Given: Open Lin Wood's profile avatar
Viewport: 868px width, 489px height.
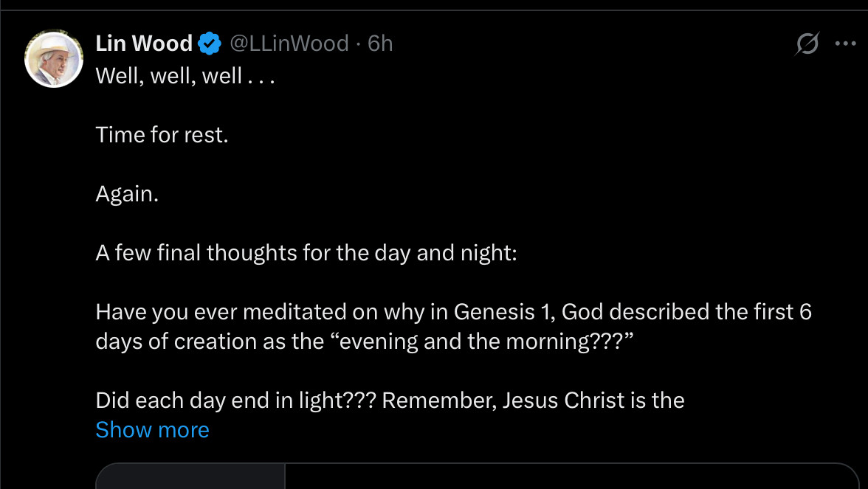Looking at the screenshot, I should click(x=54, y=58).
